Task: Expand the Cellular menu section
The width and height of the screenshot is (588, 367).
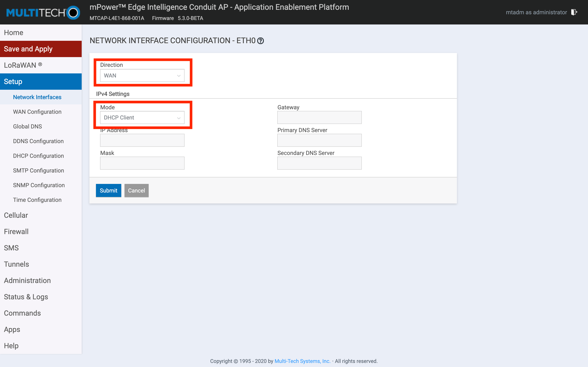Action: (x=16, y=215)
